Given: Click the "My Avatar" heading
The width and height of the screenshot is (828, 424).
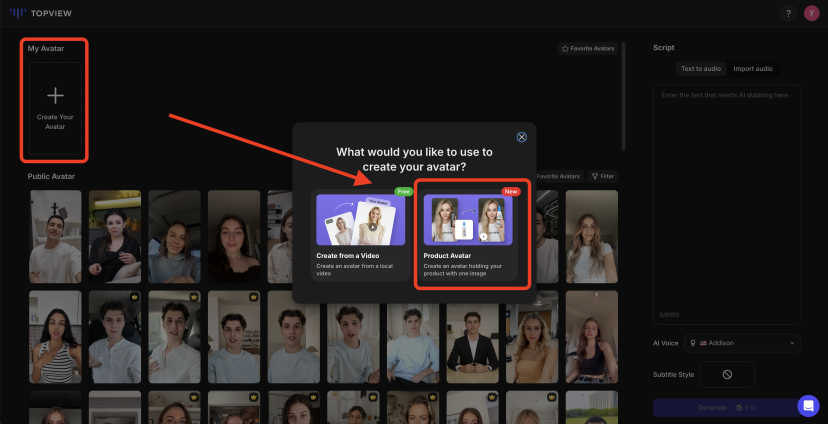Looking at the screenshot, I should (46, 49).
